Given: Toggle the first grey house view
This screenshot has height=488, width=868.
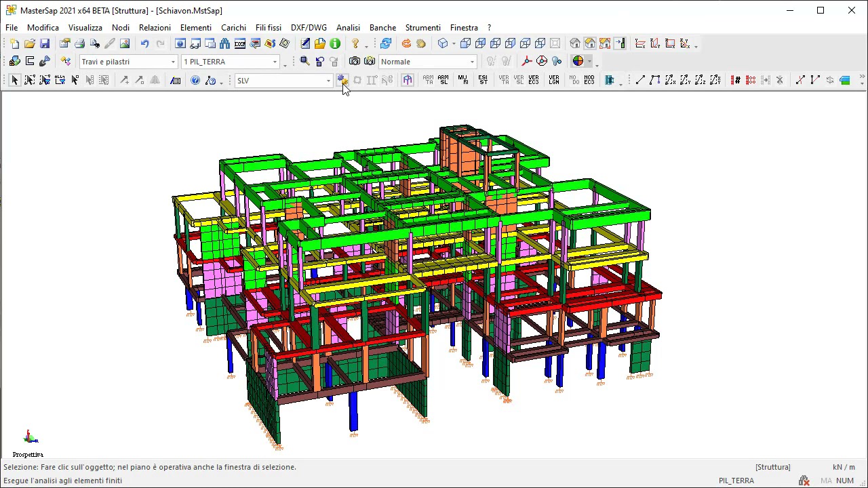Looking at the screenshot, I should coord(575,43).
